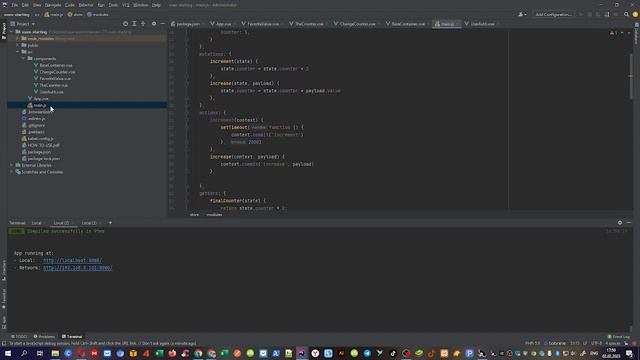Open File Explorer from taskbar

coord(55,353)
